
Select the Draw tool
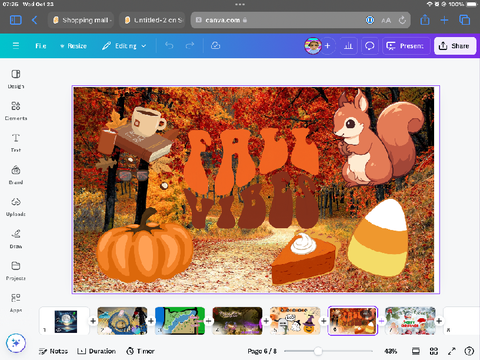pos(16,239)
